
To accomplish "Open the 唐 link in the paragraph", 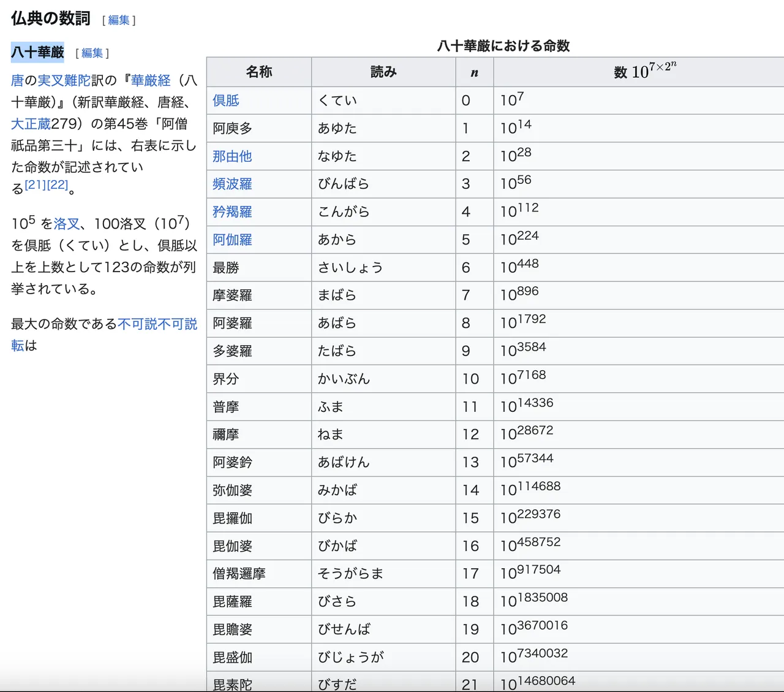I will coord(17,80).
